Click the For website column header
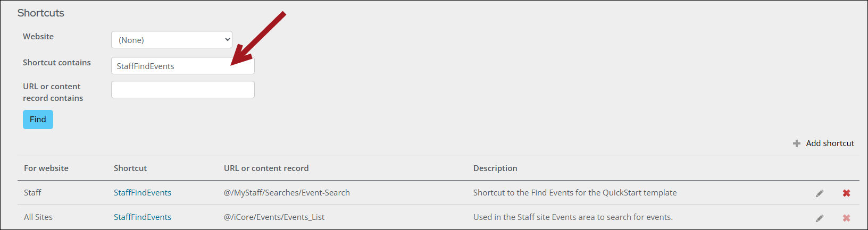Image resolution: width=868 pixels, height=230 pixels. tap(46, 168)
